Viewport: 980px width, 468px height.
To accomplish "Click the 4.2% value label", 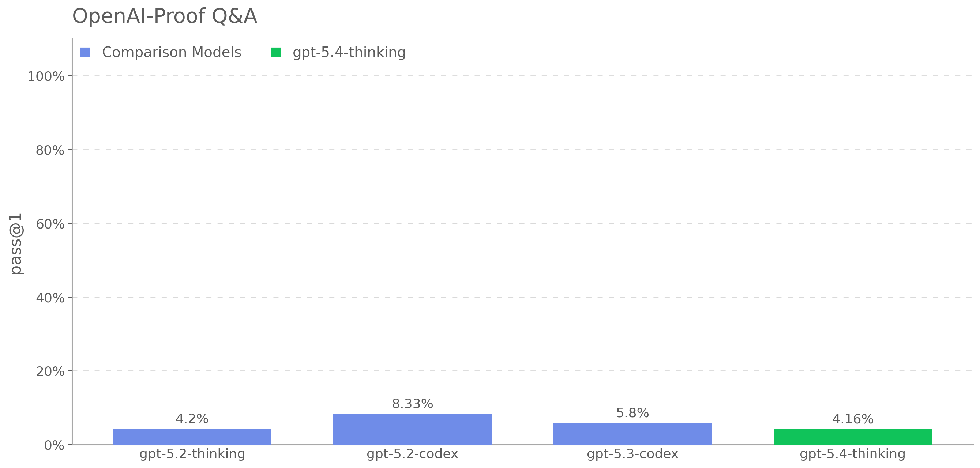I will click(192, 419).
